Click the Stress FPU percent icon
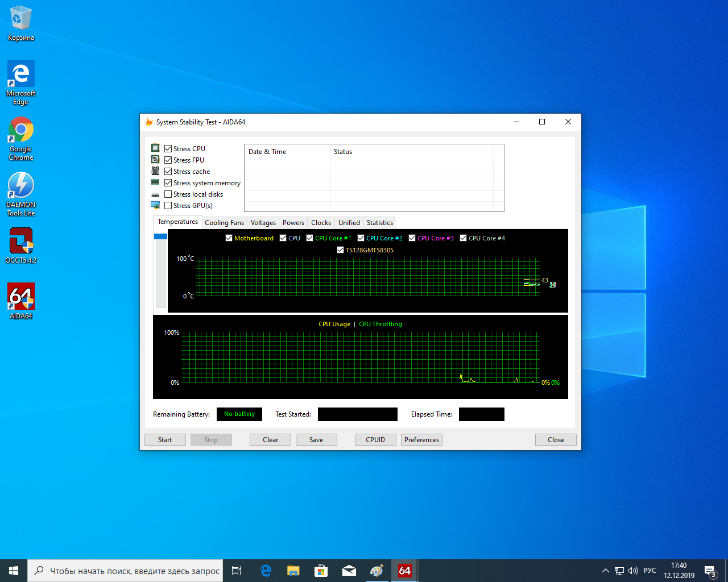Image resolution: width=728 pixels, height=582 pixels. click(155, 159)
